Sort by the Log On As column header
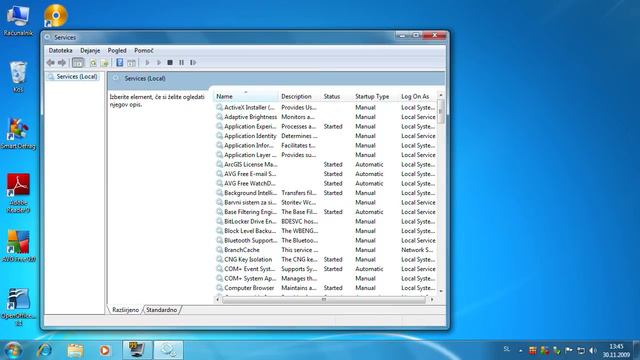Screen dimensions: 640x360 tap(418, 96)
